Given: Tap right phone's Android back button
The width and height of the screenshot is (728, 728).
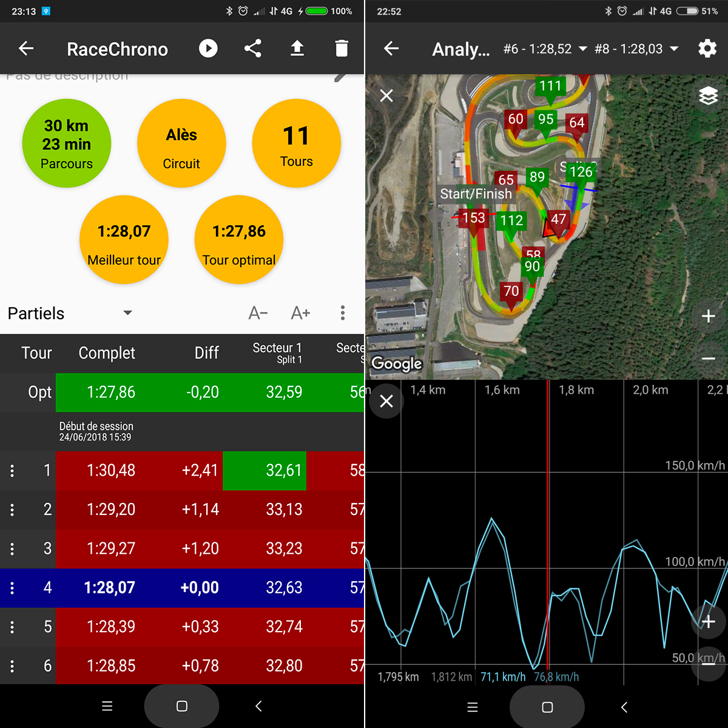Looking at the screenshot, I should pos(624,707).
